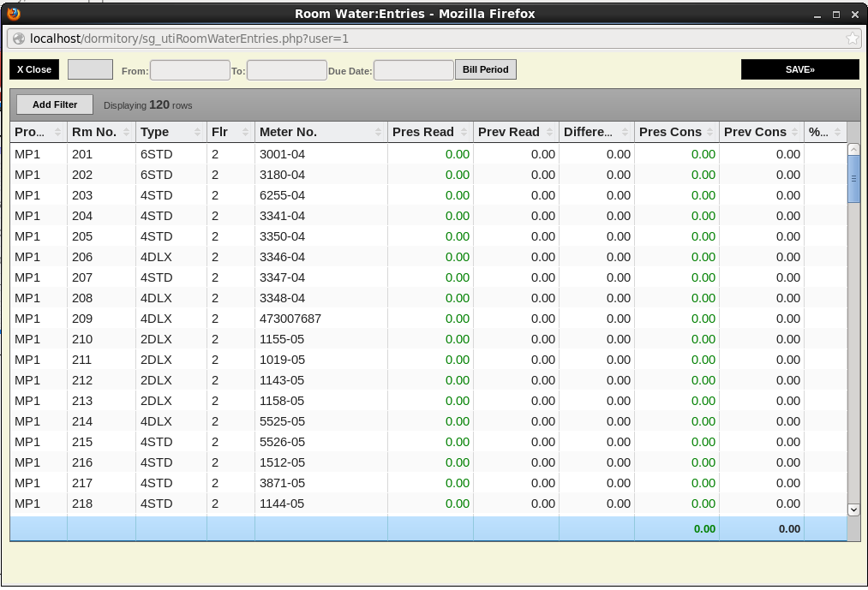The image size is (868, 590).
Task: Click the sort arrows on the Meter No. column
Action: click(x=379, y=132)
